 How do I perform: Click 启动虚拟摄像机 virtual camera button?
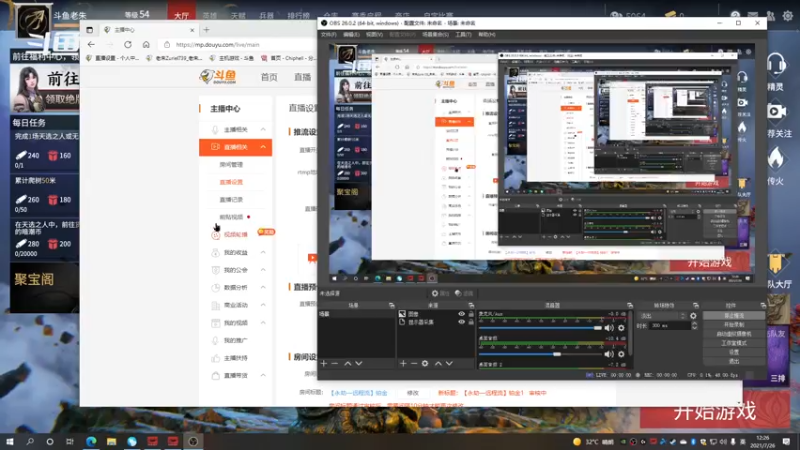(x=734, y=334)
